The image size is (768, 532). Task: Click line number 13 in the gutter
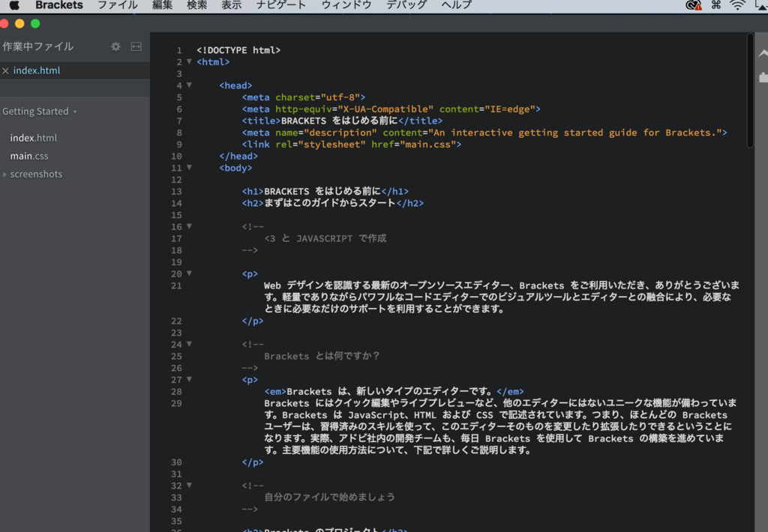click(x=176, y=191)
